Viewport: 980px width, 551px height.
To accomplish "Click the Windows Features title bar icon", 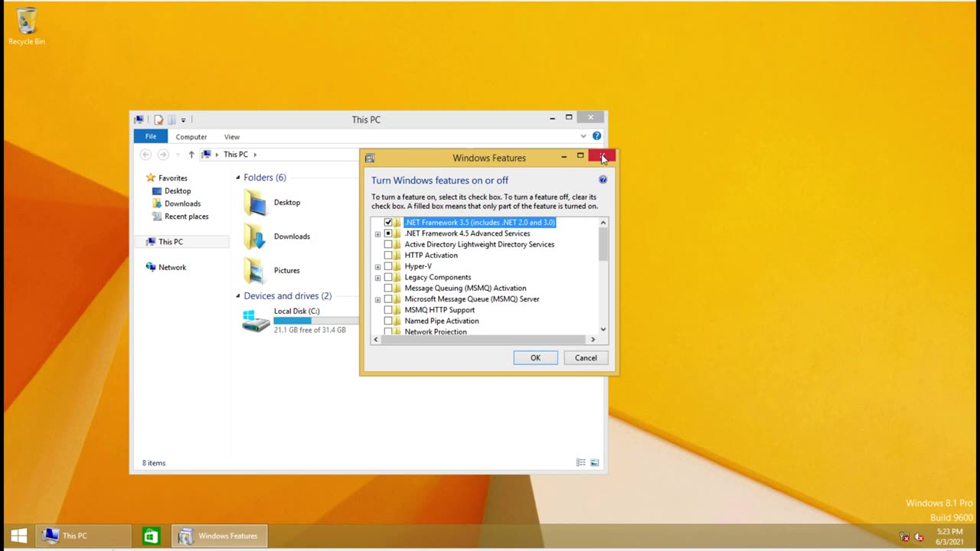I will [370, 158].
